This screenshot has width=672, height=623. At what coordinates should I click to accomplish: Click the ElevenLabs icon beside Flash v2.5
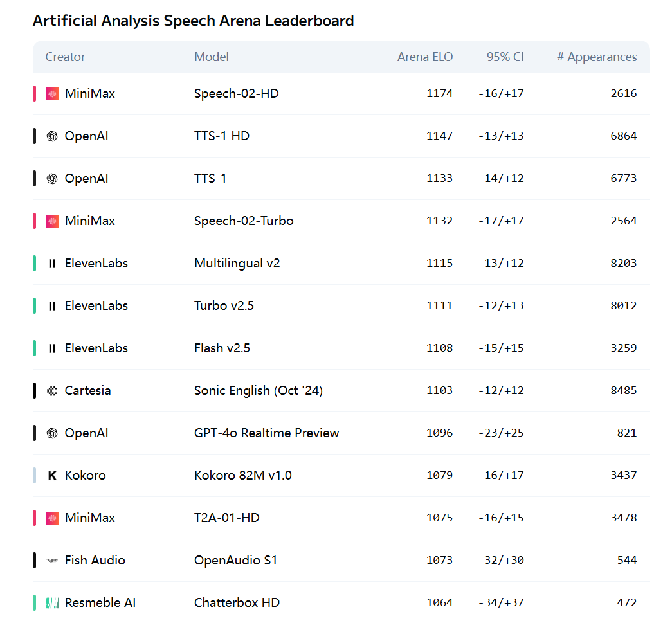click(x=52, y=348)
